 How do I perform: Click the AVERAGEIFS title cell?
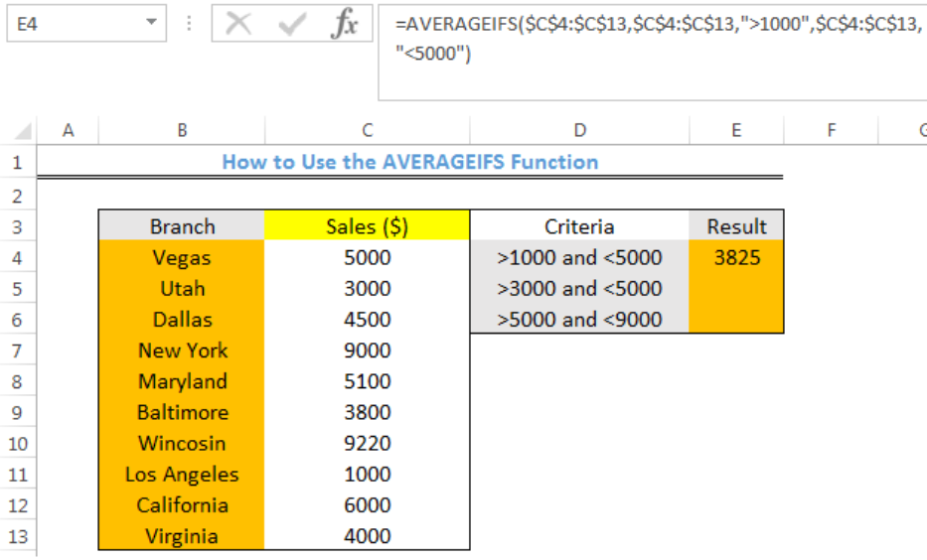click(410, 162)
